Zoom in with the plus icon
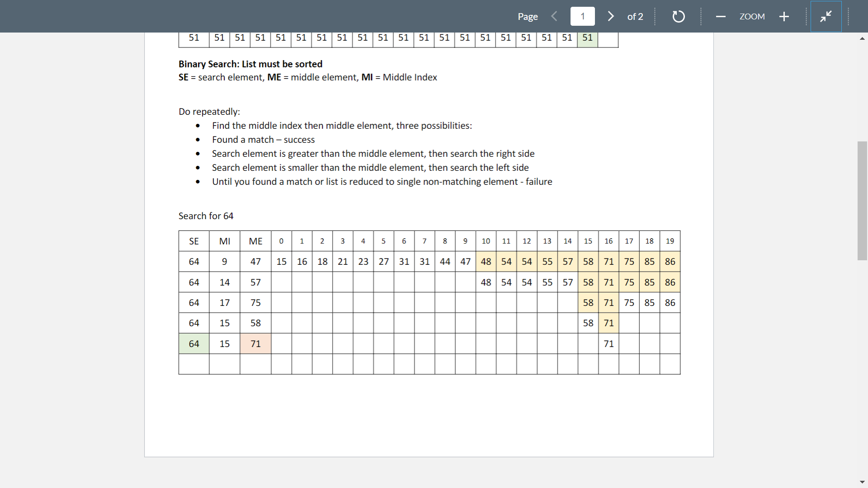The width and height of the screenshot is (868, 488). point(784,17)
